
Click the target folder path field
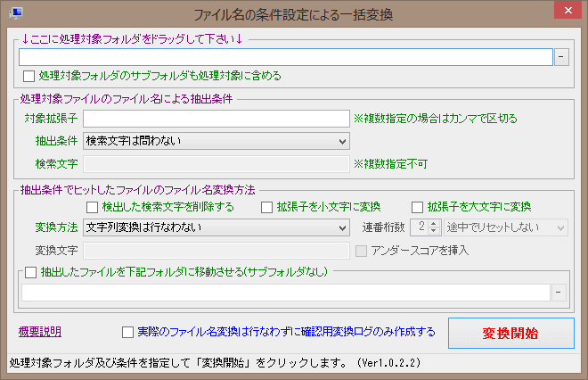(x=285, y=56)
